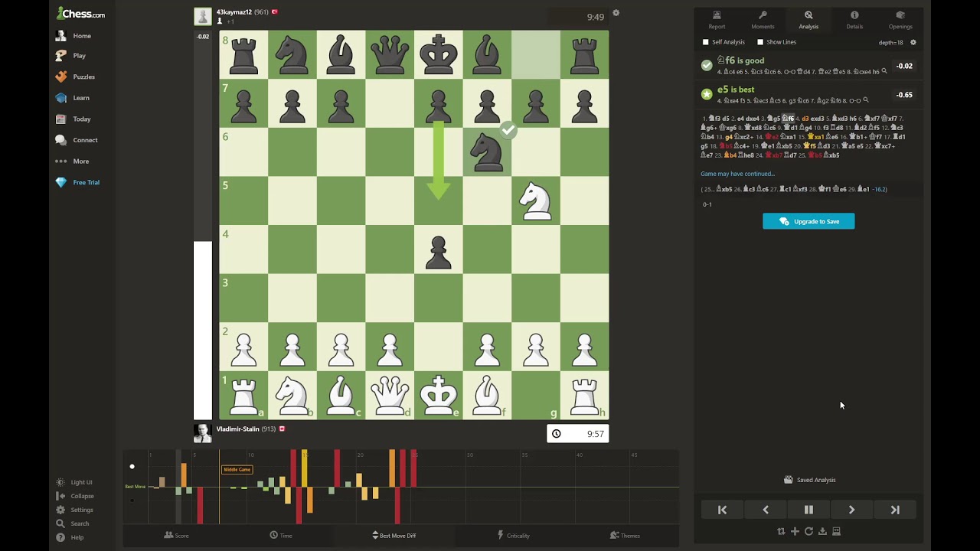Open the Play menu in sidebar
Image resolution: width=980 pixels, height=551 pixels.
tap(72, 56)
